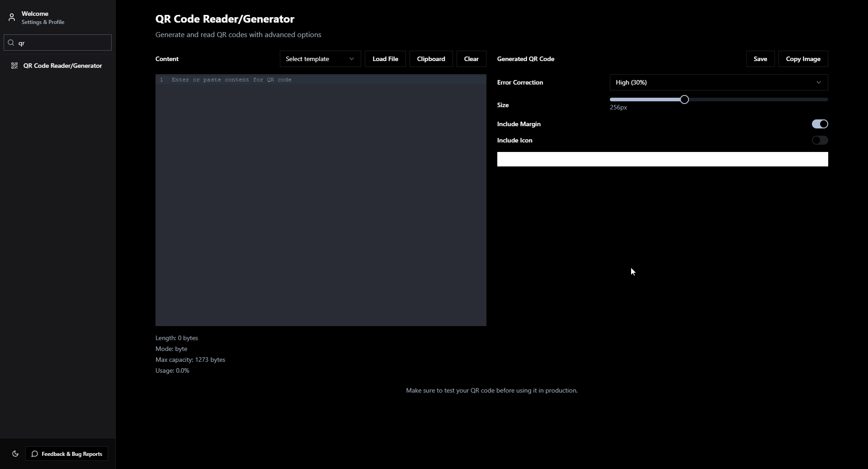Open the Error Correction dropdown
868x469 pixels.
point(718,82)
